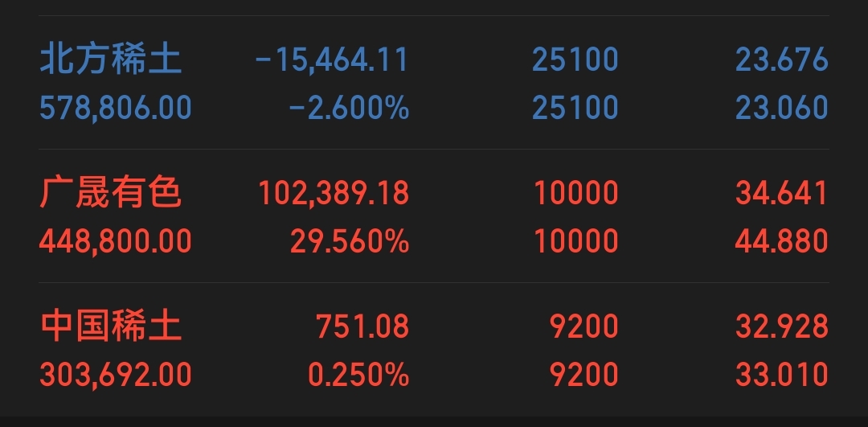Click the 29.560% gain percentage

(x=350, y=241)
